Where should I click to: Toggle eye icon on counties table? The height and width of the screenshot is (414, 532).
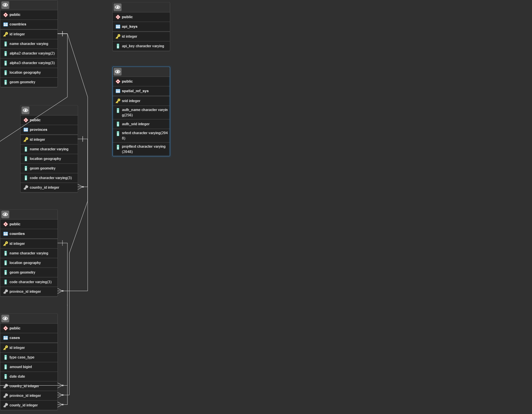click(5, 214)
